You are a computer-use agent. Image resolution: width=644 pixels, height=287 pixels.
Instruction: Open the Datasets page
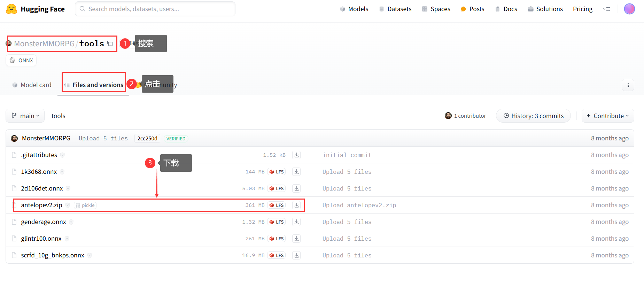[x=395, y=9]
